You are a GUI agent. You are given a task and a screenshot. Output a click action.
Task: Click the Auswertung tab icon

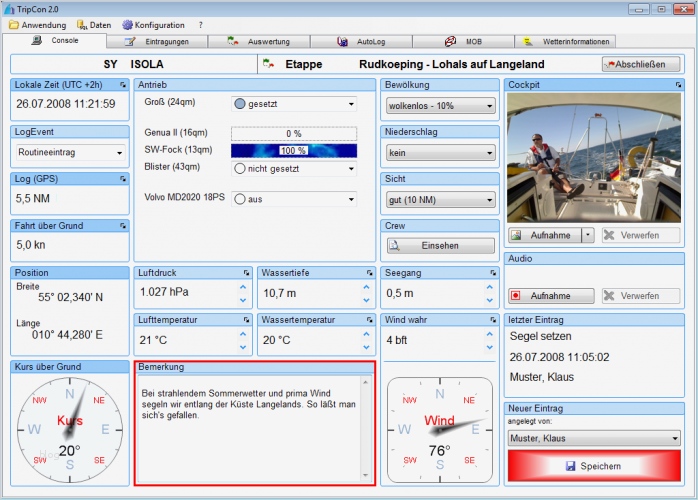tap(233, 41)
